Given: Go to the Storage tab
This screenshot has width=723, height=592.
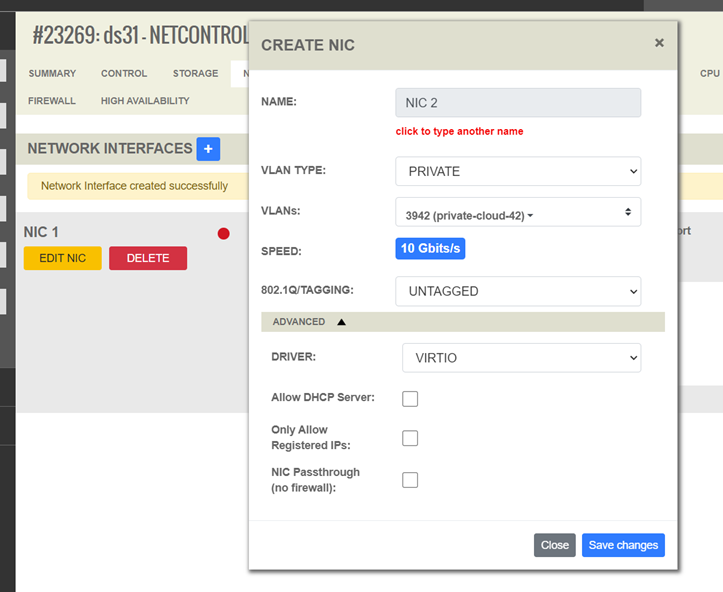Looking at the screenshot, I should (196, 73).
